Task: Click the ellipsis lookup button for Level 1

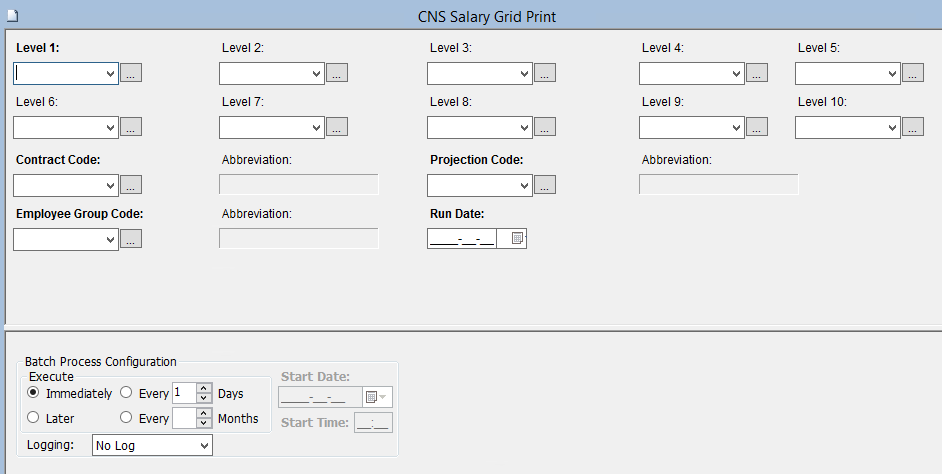Action: (131, 73)
